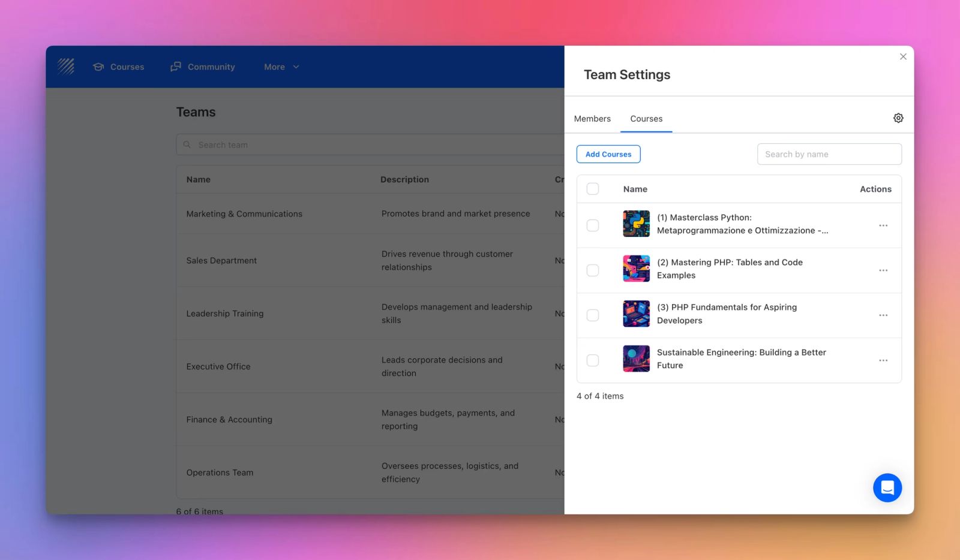Open actions menu for Mastering PHP course
The width and height of the screenshot is (960, 560).
883,270
